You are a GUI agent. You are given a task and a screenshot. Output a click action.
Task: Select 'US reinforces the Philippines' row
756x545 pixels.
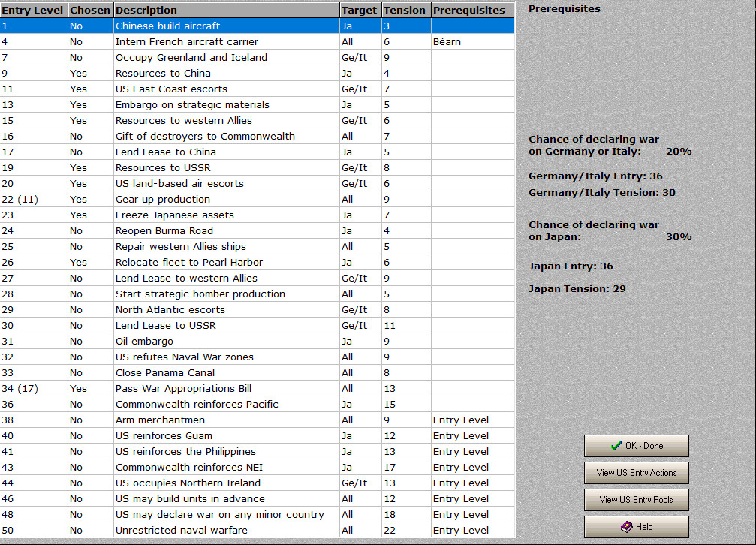pyautogui.click(x=257, y=451)
